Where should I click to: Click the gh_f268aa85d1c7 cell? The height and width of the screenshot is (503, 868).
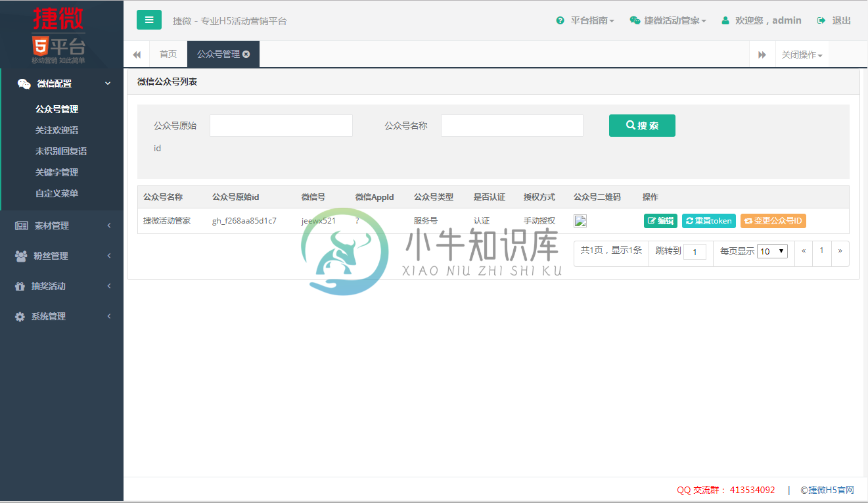point(244,221)
